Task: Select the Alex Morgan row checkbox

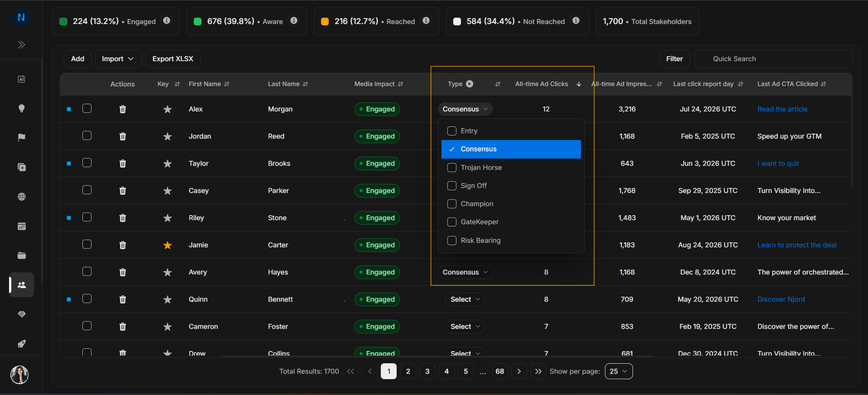Action: [87, 108]
